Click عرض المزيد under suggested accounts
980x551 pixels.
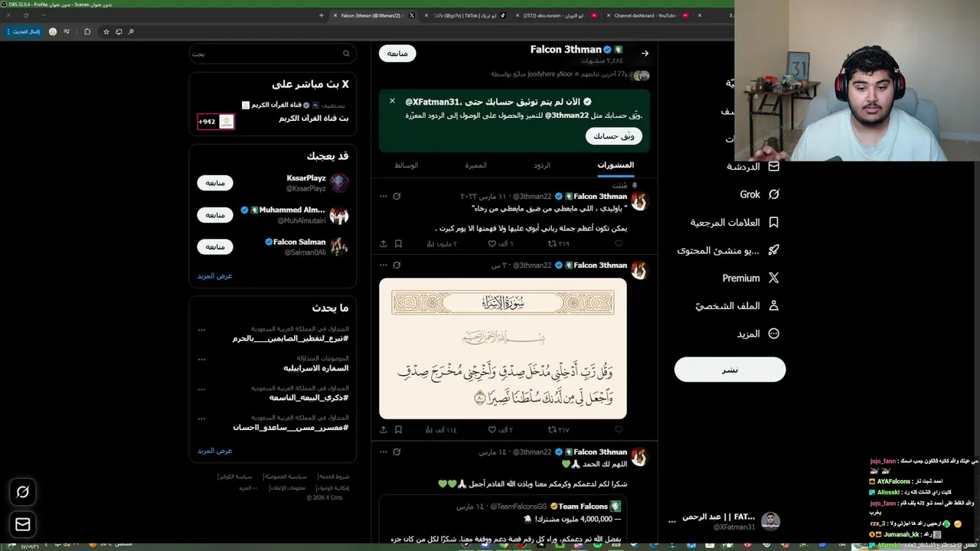(x=214, y=275)
